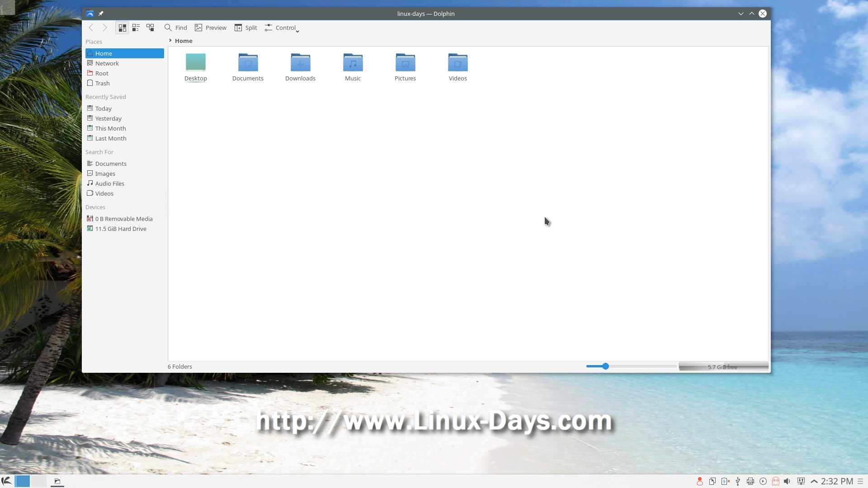The image size is (868, 488).
Task: Click the 6 Folders status text
Action: (x=180, y=366)
